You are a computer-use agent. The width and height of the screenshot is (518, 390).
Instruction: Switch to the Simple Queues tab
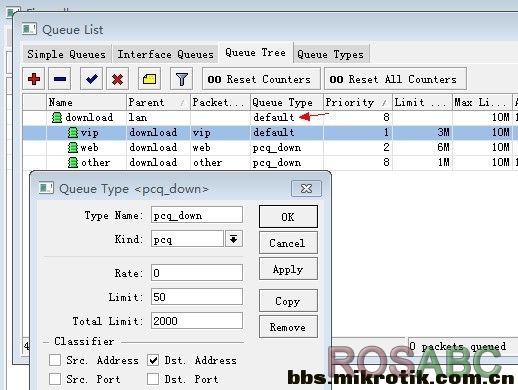pyautogui.click(x=66, y=54)
